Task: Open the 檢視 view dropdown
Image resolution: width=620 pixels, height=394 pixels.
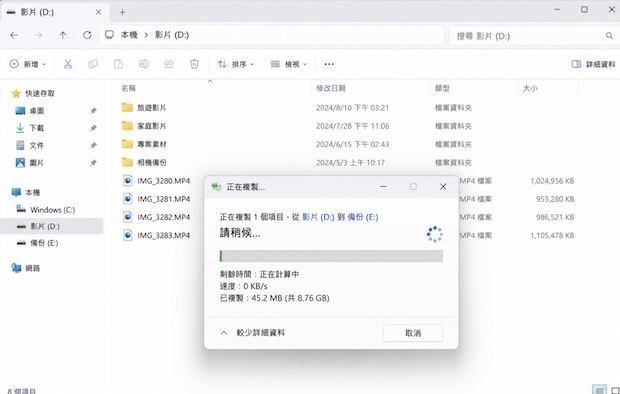Action: 289,64
